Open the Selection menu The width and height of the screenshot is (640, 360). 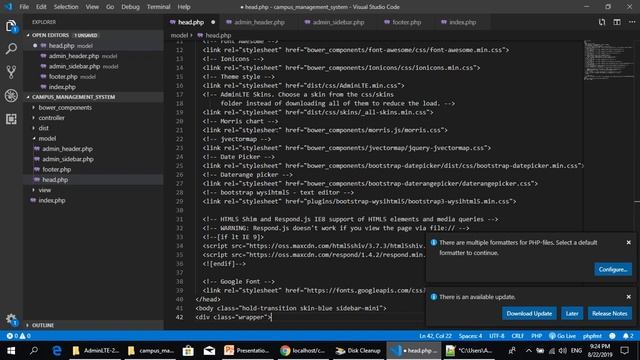click(66, 7)
